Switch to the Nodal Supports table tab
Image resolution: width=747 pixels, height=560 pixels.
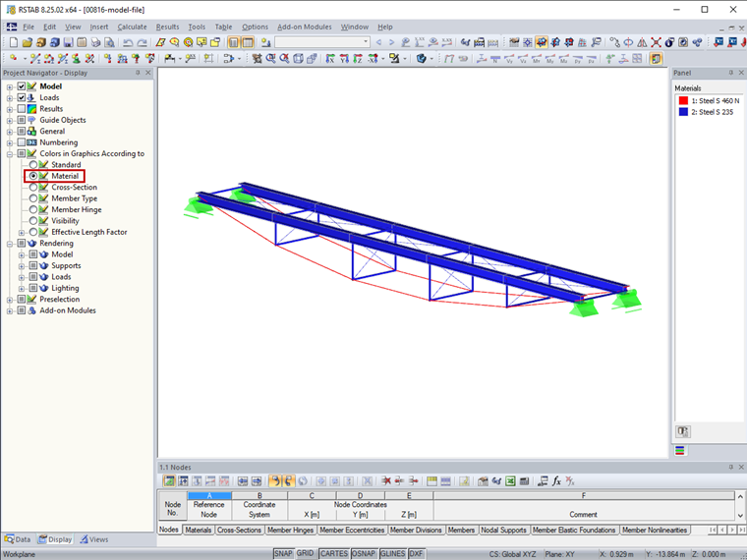(503, 530)
